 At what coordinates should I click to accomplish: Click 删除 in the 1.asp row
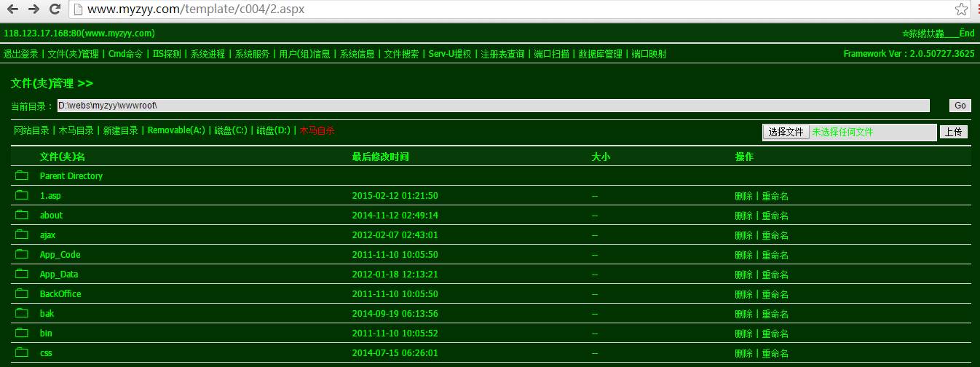coord(744,196)
